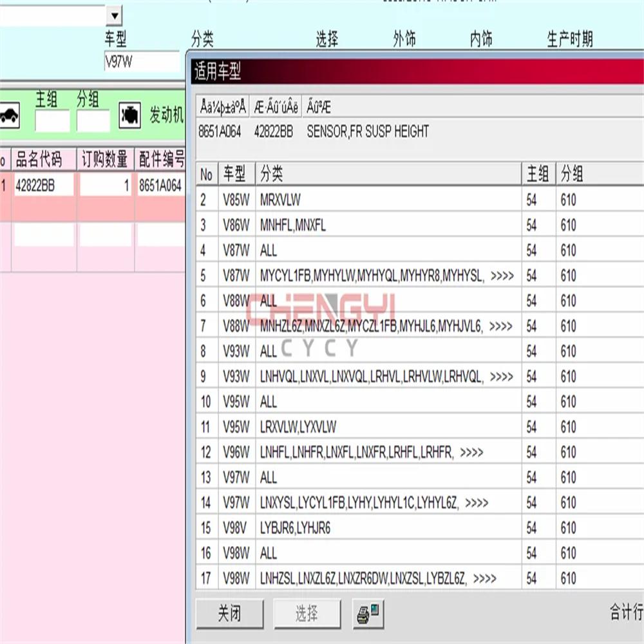Select row 8, V93W ALL
The image size is (644, 644).
pos(420,351)
